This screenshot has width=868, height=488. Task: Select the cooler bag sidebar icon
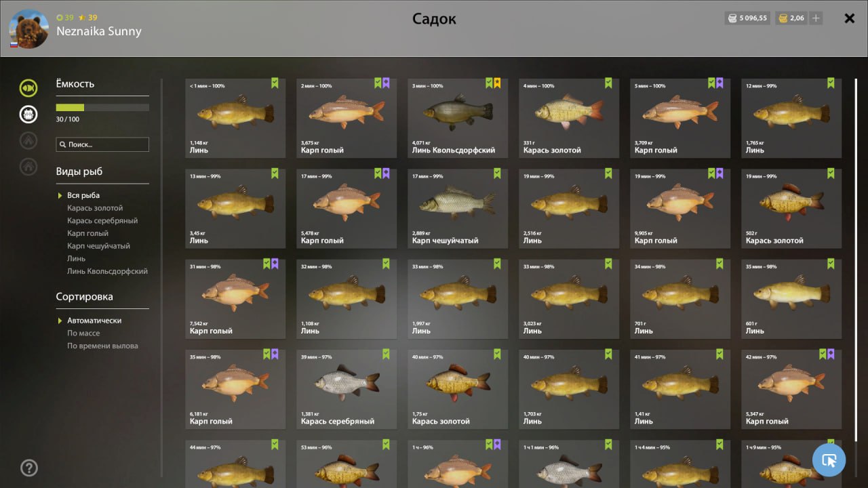click(x=28, y=114)
